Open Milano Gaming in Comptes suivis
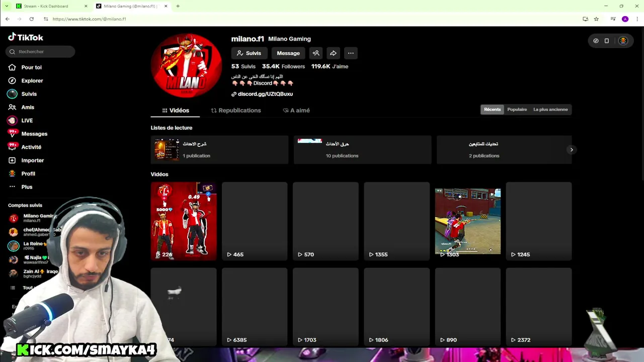Image resolution: width=644 pixels, height=362 pixels. [33, 218]
